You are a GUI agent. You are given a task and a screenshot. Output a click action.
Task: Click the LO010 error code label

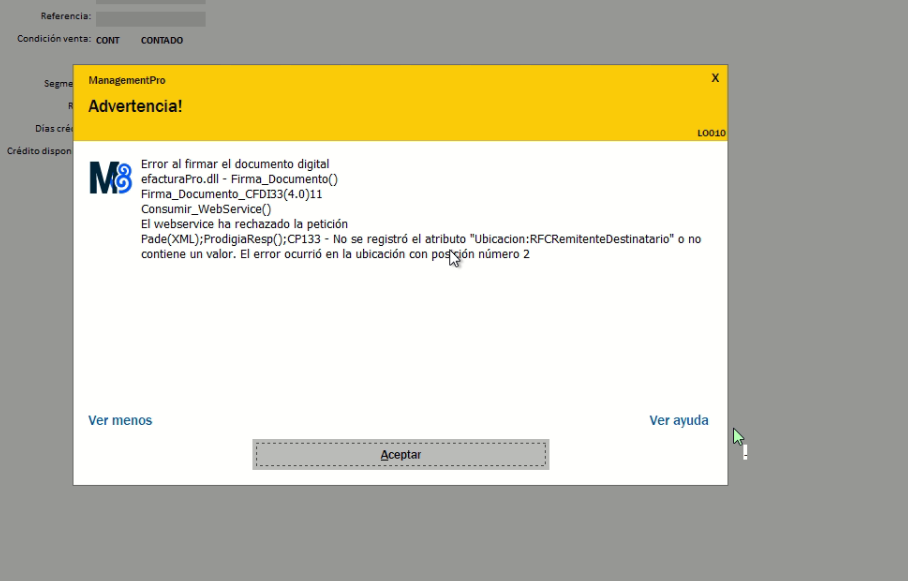[x=711, y=133]
